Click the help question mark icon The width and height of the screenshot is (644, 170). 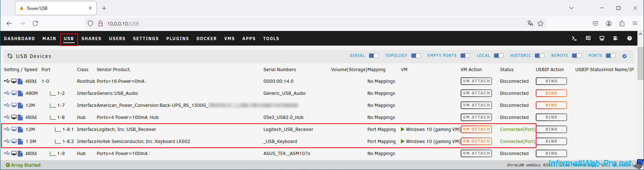pos(629,38)
